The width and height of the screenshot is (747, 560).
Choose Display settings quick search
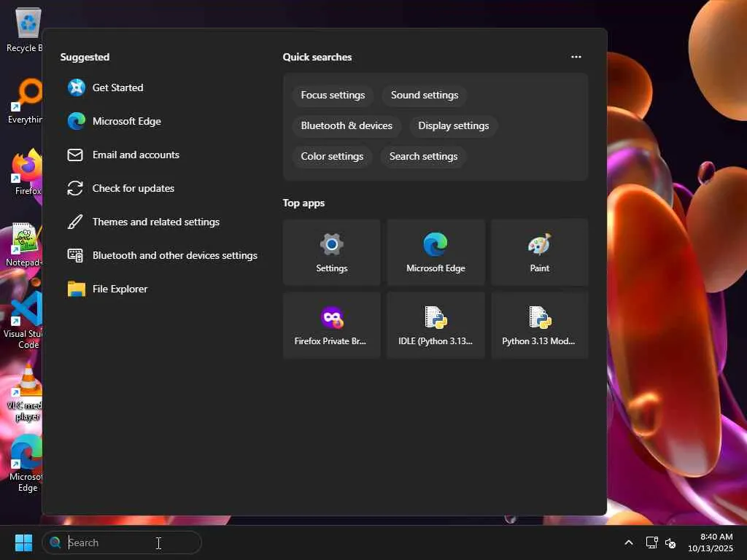pos(453,125)
